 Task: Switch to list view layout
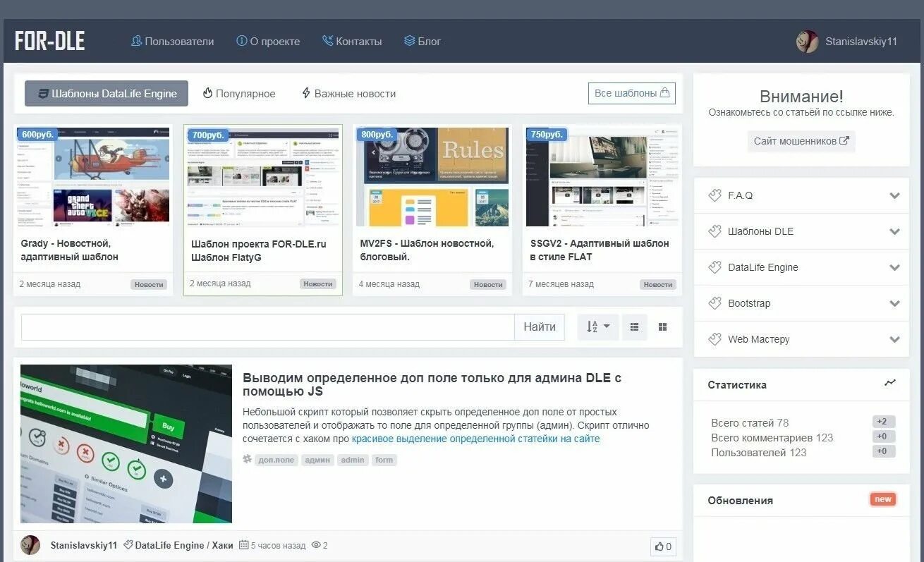635,327
